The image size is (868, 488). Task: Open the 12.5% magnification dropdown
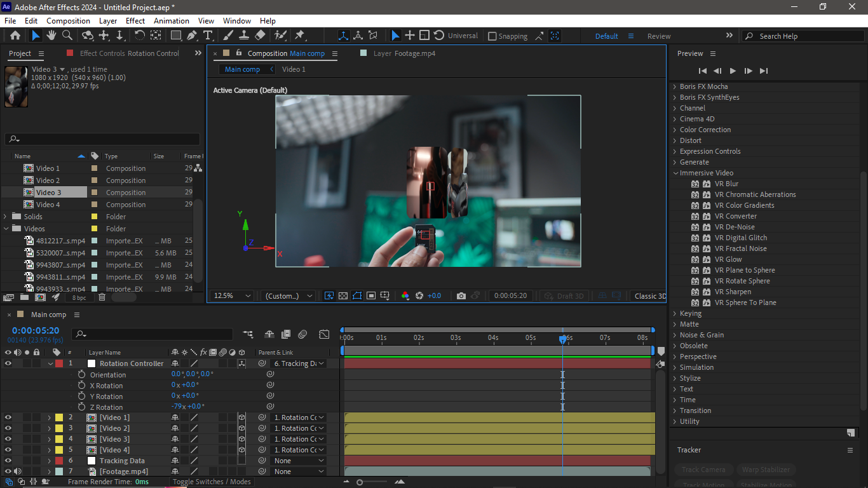(x=232, y=296)
